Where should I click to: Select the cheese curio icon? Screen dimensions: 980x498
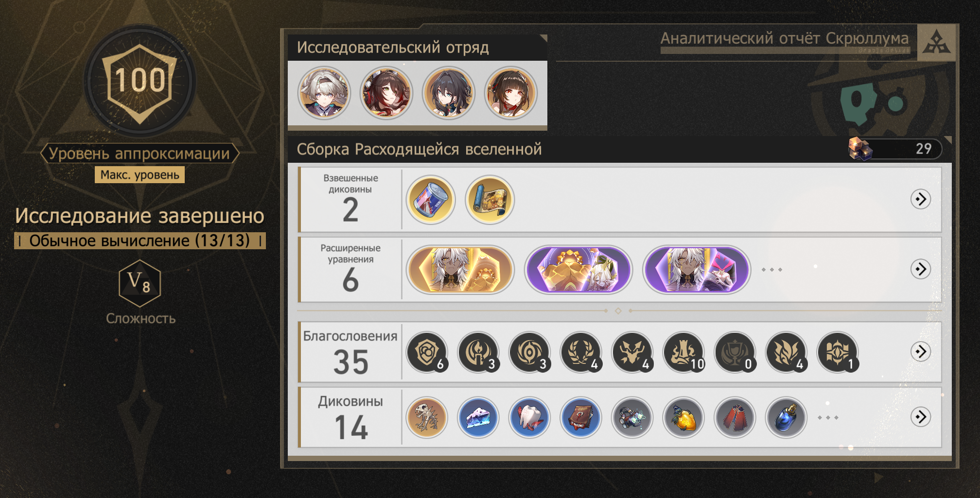coord(478,417)
